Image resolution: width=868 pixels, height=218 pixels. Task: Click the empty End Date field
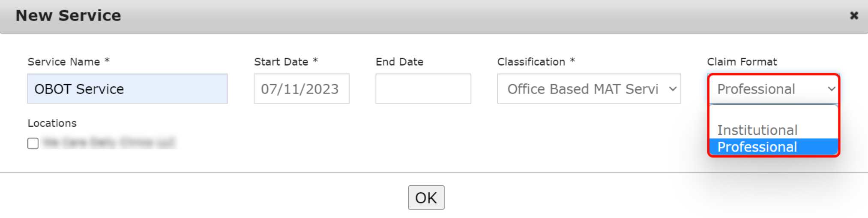coord(423,89)
